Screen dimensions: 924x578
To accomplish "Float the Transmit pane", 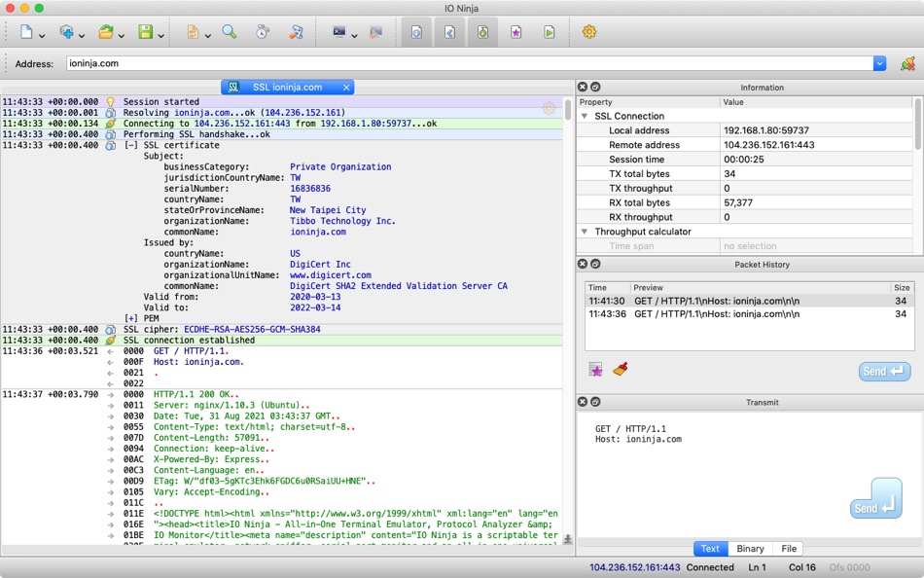I will click(x=595, y=402).
